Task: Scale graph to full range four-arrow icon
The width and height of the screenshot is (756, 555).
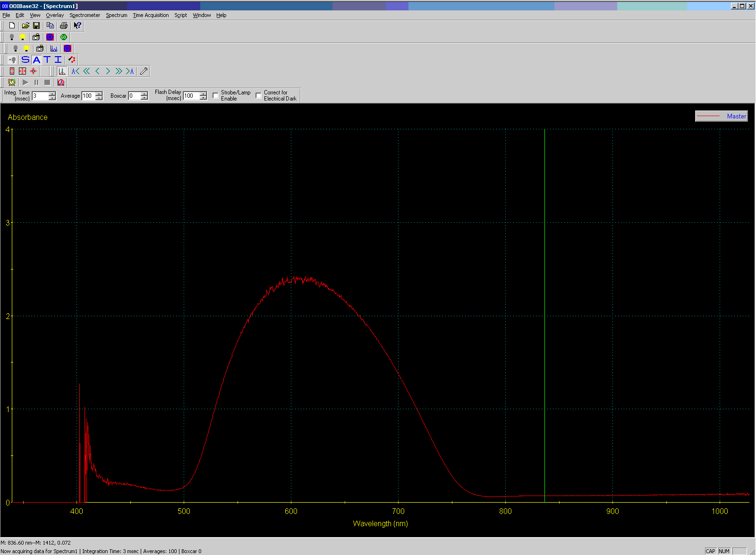Action: click(23, 71)
